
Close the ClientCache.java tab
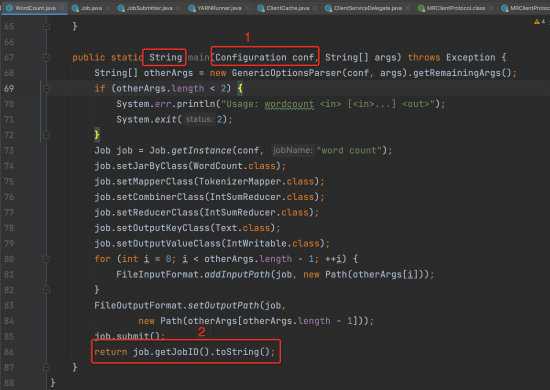[x=315, y=8]
